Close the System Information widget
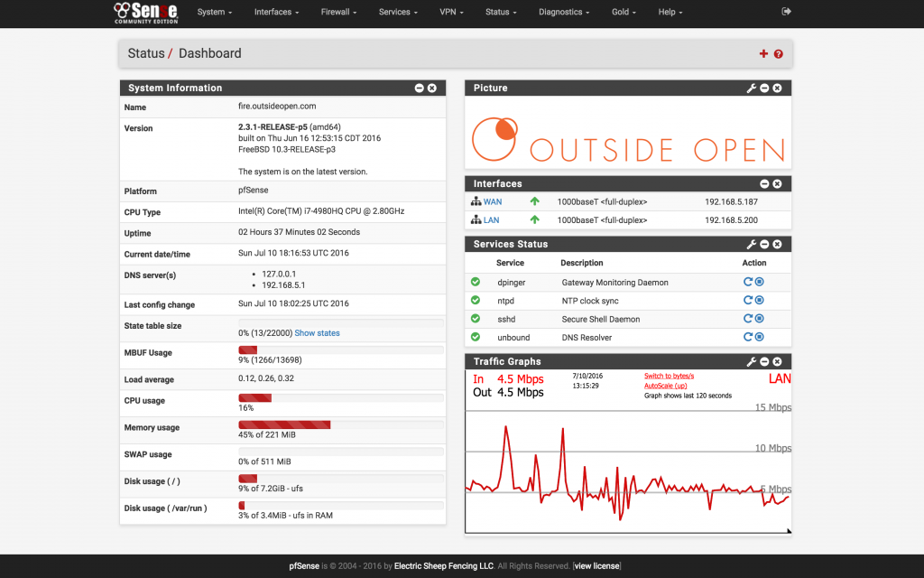 point(432,88)
